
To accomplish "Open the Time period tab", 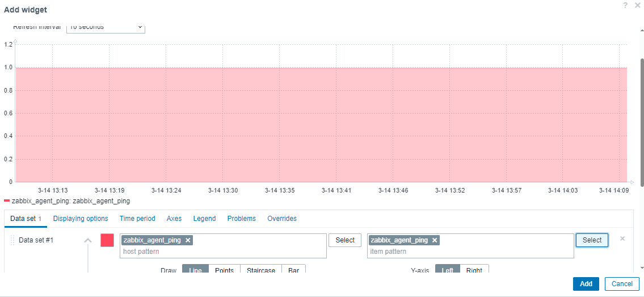I will (137, 219).
